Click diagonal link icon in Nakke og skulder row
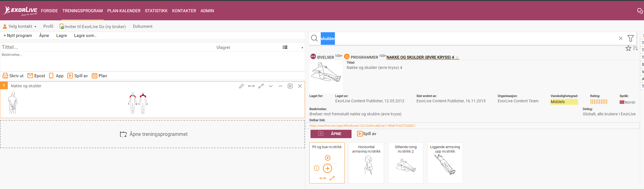Screen dimensions: 644x189 261,86
